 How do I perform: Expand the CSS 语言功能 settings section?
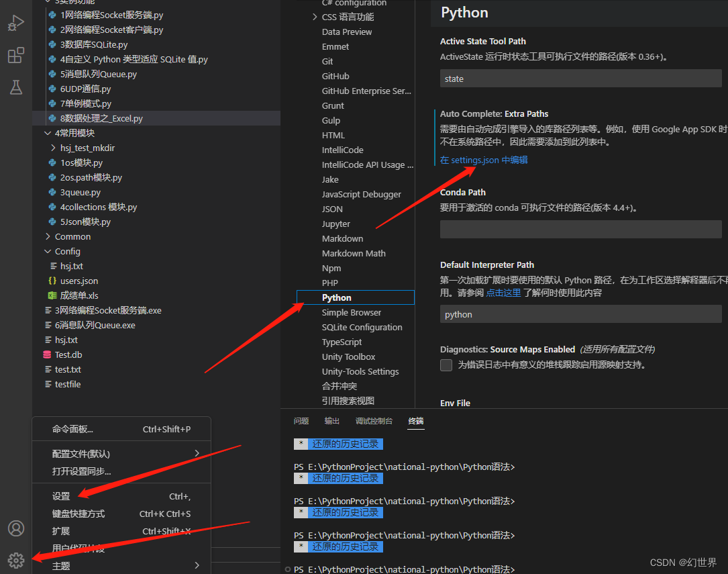pos(315,17)
